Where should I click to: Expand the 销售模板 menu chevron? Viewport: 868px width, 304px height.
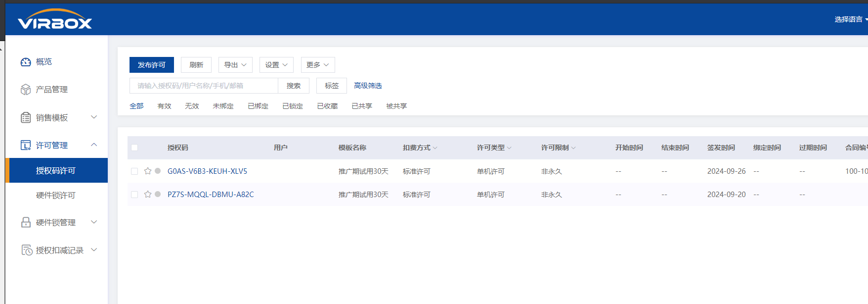[94, 117]
